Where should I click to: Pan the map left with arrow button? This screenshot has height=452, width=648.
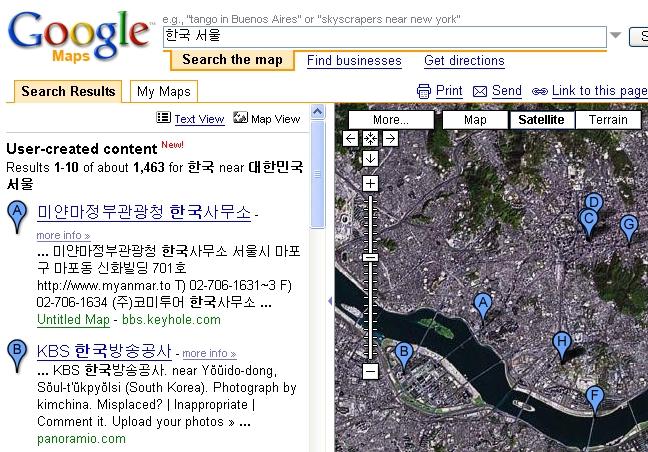[350, 138]
